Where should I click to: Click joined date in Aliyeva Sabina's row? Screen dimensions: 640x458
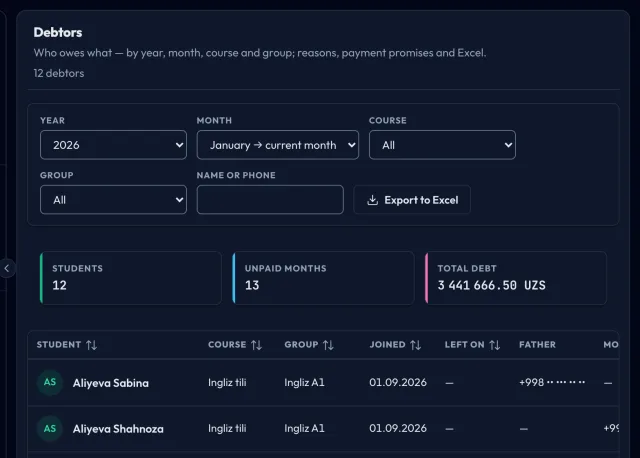398,382
